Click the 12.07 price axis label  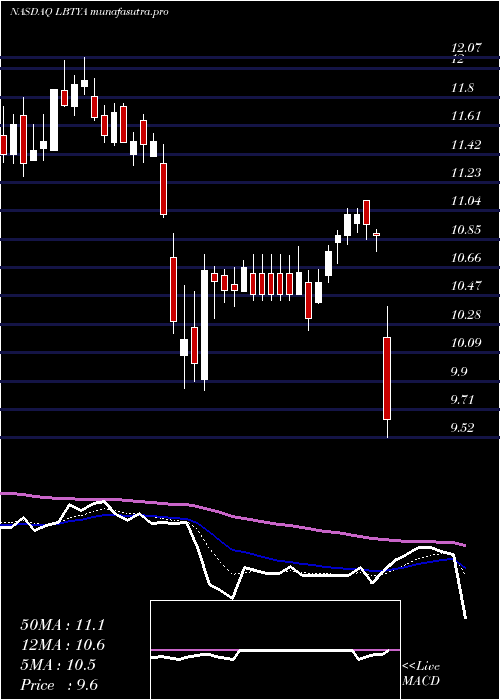click(x=466, y=48)
